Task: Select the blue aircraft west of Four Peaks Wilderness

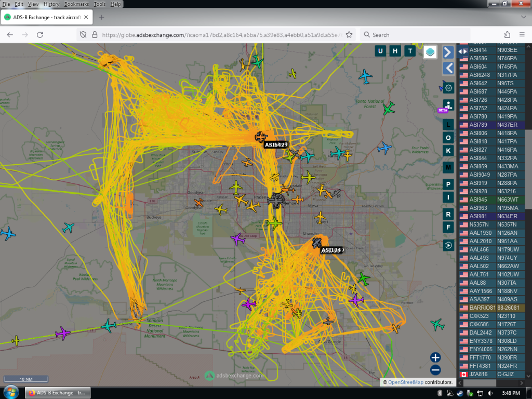Action: (385, 148)
